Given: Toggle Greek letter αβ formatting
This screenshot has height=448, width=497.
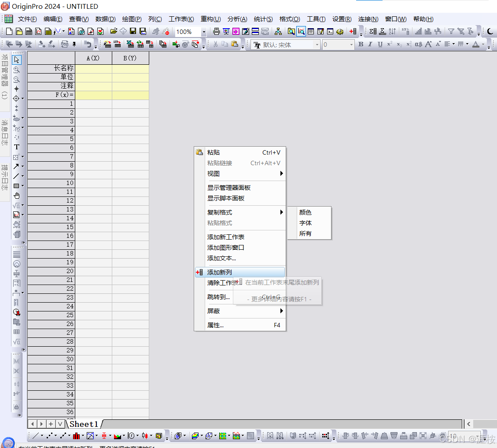Looking at the screenshot, I should 418,44.
